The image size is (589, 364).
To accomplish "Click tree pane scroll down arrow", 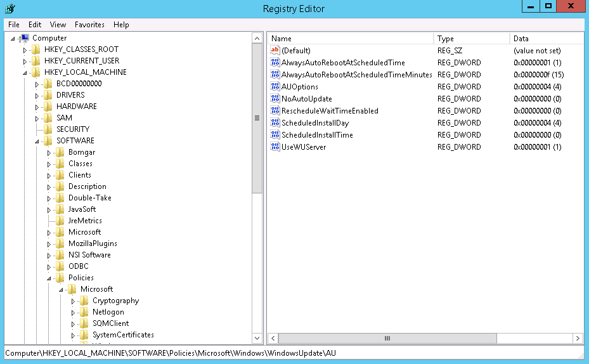I will click(257, 338).
